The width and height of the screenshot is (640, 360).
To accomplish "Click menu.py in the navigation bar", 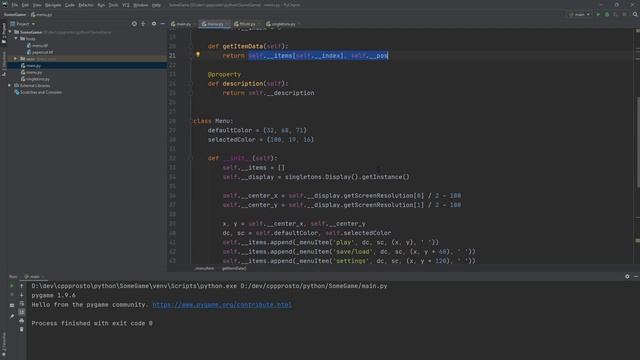I will tap(42, 15).
